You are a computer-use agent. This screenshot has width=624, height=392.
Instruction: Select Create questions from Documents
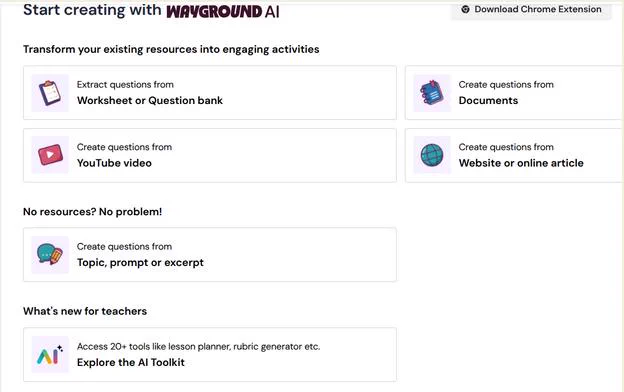515,93
